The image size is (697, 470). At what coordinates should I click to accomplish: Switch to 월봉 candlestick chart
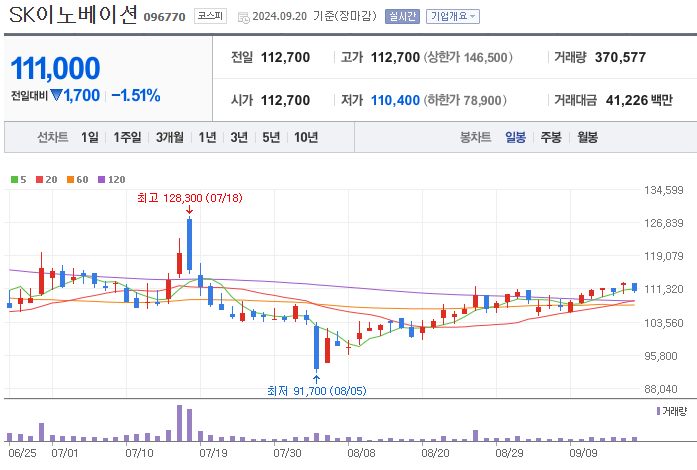[x=587, y=137]
